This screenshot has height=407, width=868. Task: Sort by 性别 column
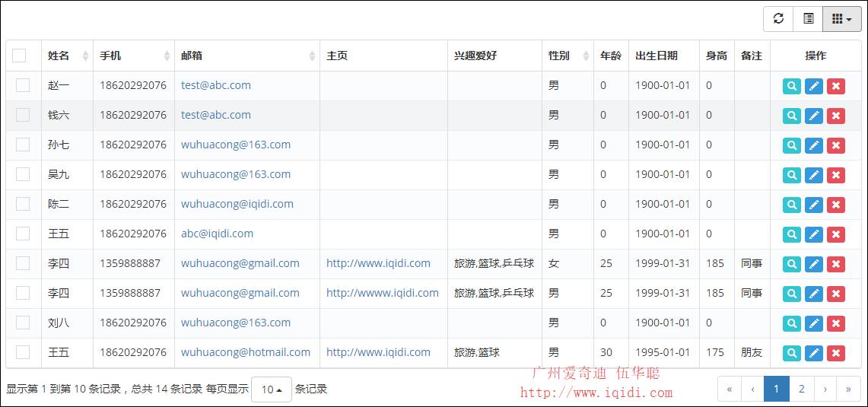pos(568,56)
